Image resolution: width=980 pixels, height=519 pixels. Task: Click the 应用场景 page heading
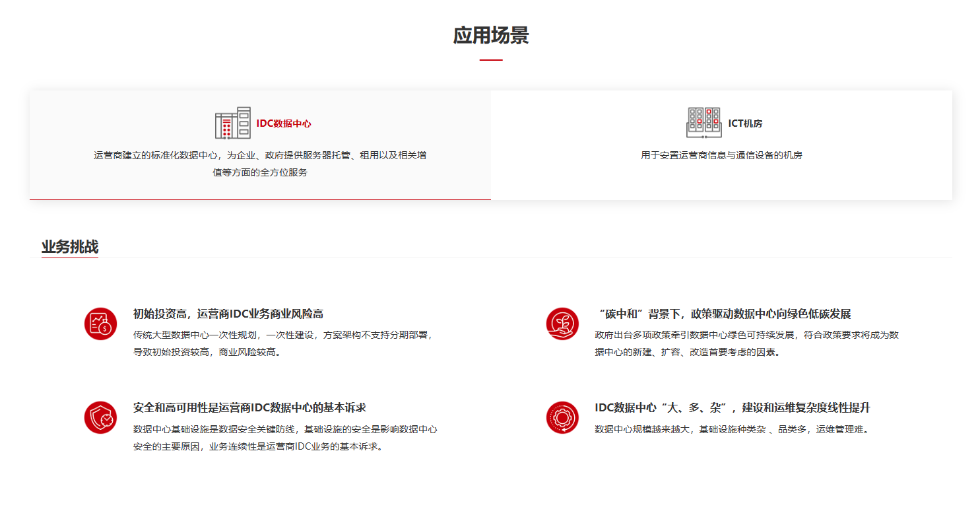point(490,36)
